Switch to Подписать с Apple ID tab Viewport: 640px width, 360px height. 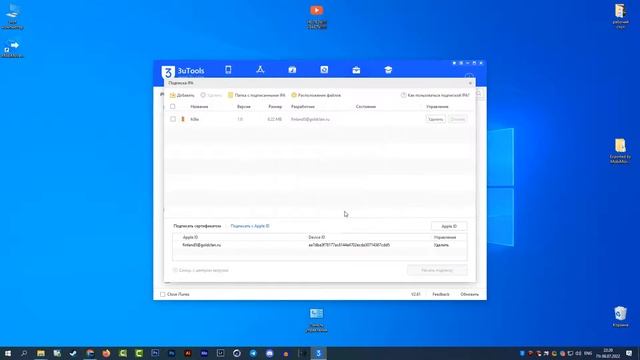tap(250, 226)
